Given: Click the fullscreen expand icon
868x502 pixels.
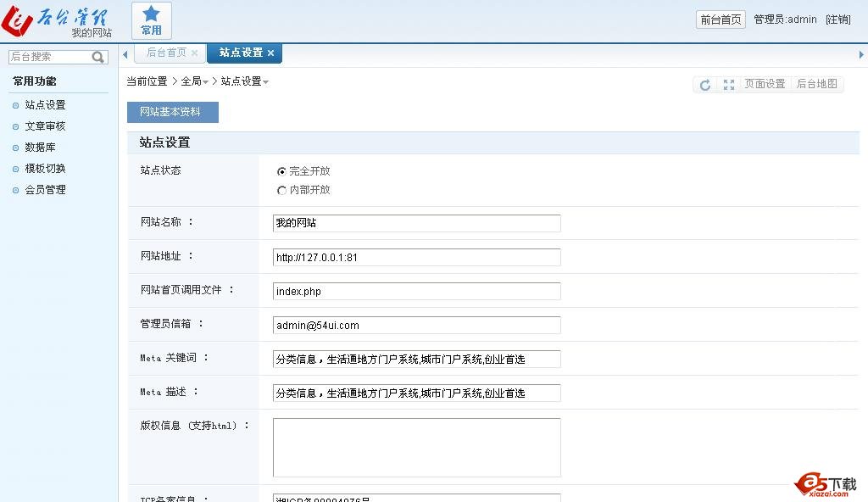Looking at the screenshot, I should coord(728,85).
